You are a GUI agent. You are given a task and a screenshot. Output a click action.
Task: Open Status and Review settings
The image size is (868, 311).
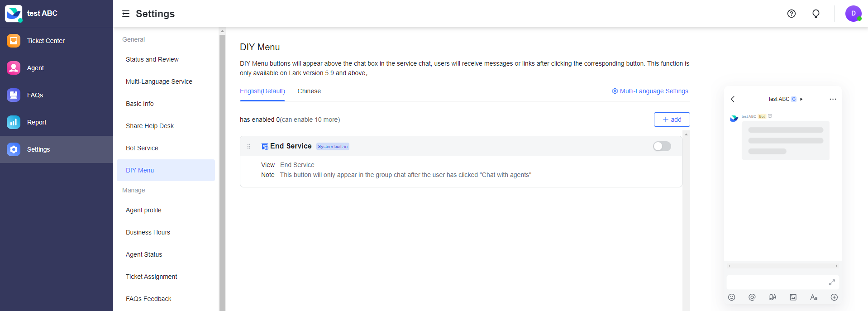[x=166, y=59]
